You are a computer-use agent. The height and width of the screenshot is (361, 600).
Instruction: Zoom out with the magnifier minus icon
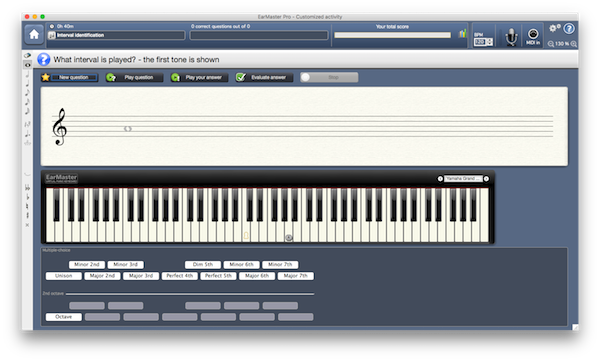point(551,44)
